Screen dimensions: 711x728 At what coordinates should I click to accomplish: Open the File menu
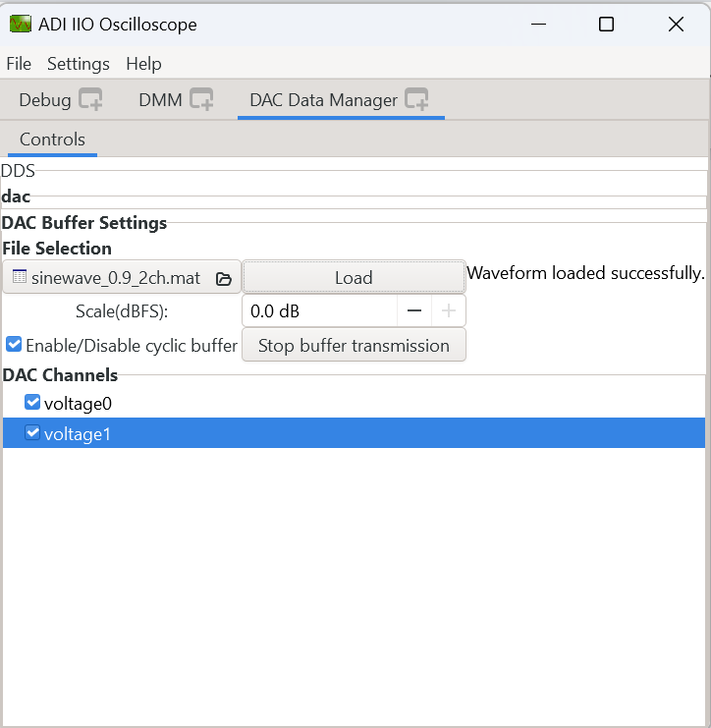19,64
